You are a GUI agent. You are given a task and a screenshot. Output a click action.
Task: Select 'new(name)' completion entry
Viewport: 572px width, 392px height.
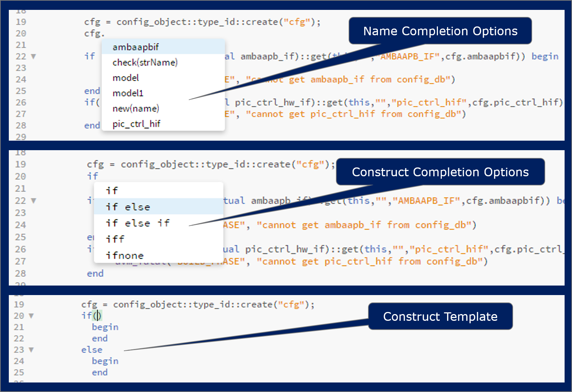163,109
